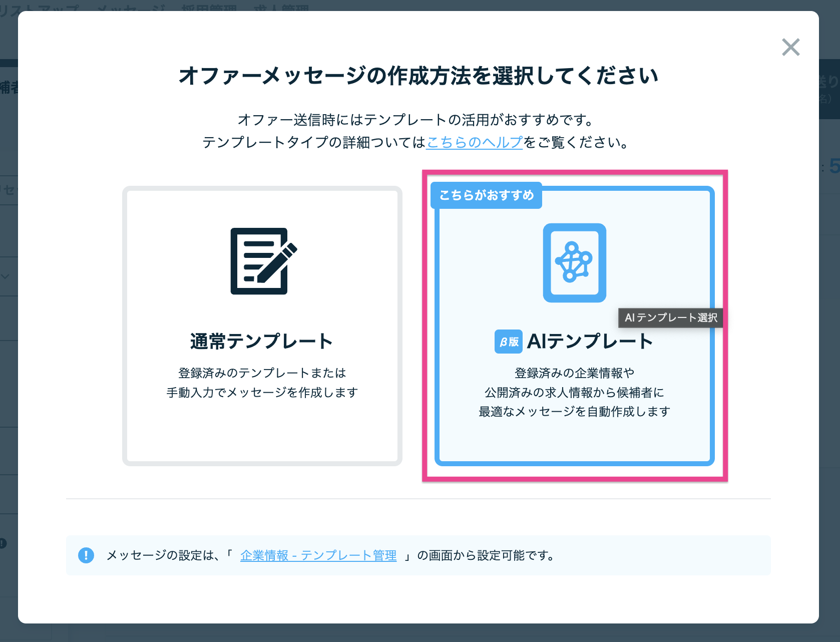
Task: Click 最適なメッセージを自動作成します text
Action: pyautogui.click(x=574, y=412)
